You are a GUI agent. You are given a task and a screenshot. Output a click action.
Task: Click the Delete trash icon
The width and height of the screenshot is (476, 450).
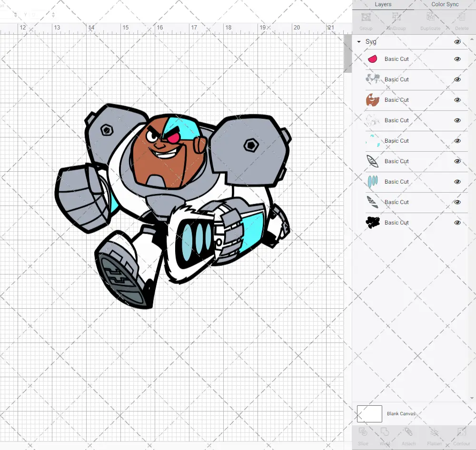tap(461, 17)
